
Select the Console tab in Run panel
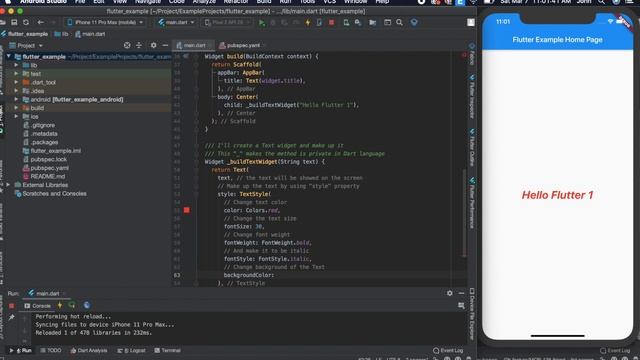coord(37,306)
